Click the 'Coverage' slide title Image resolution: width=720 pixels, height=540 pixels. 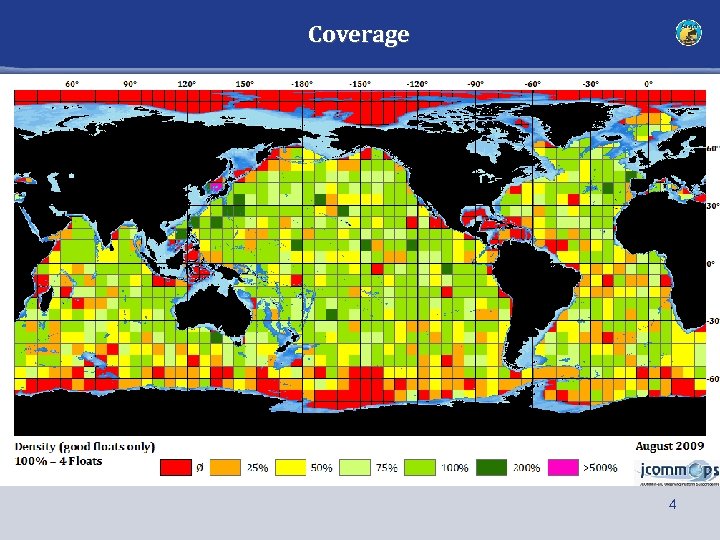[x=359, y=34]
